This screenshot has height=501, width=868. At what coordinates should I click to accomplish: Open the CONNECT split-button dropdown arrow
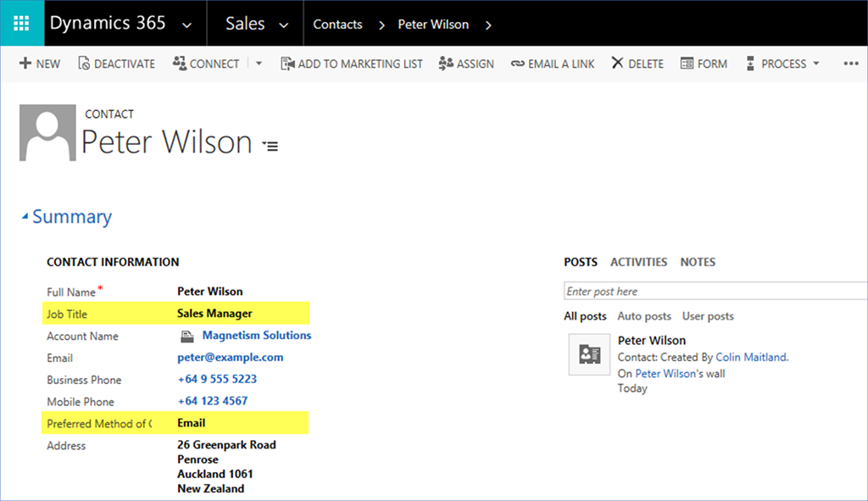click(x=259, y=64)
